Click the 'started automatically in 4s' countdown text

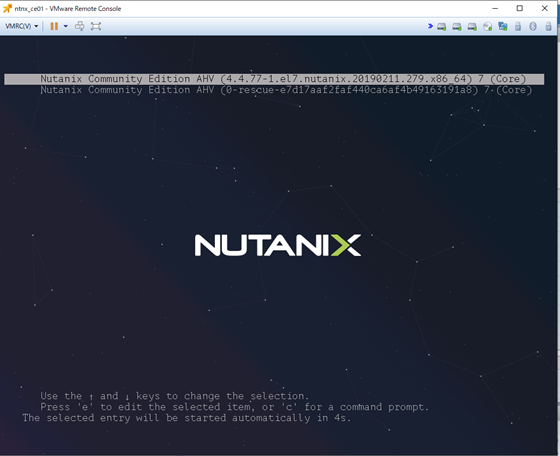[x=187, y=418]
